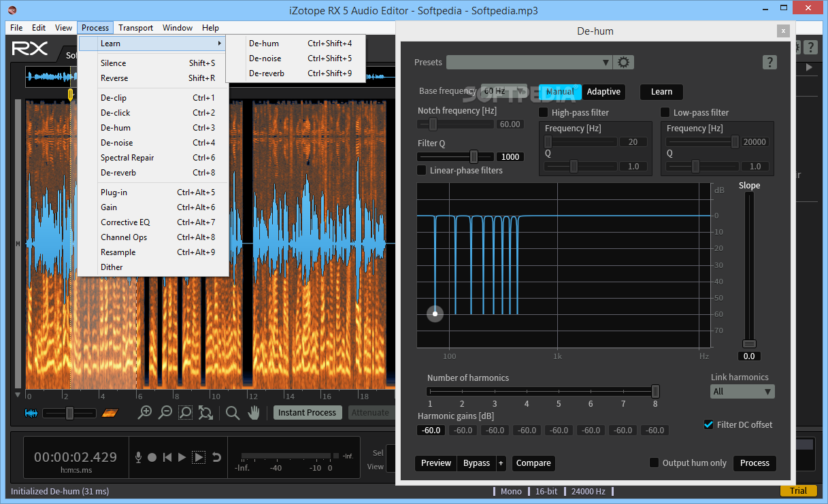Click the zoom to selection icon
The image size is (828, 504).
pos(185,412)
